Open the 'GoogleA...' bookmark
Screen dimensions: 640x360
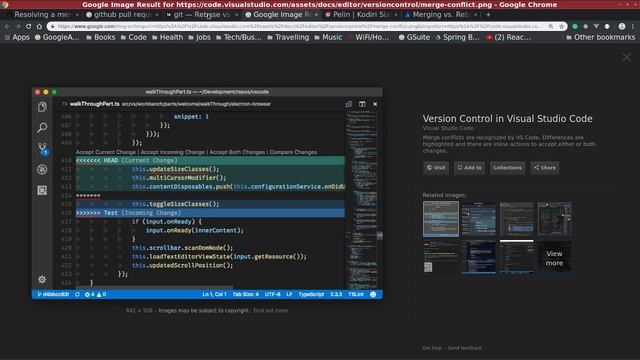tap(57, 37)
